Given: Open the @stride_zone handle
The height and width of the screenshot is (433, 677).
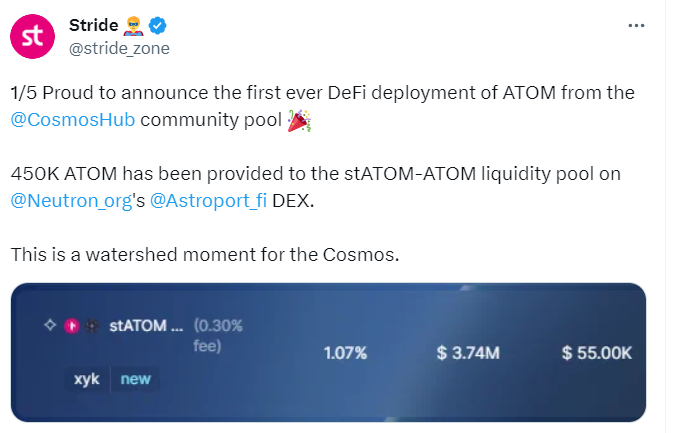Looking at the screenshot, I should [118, 47].
